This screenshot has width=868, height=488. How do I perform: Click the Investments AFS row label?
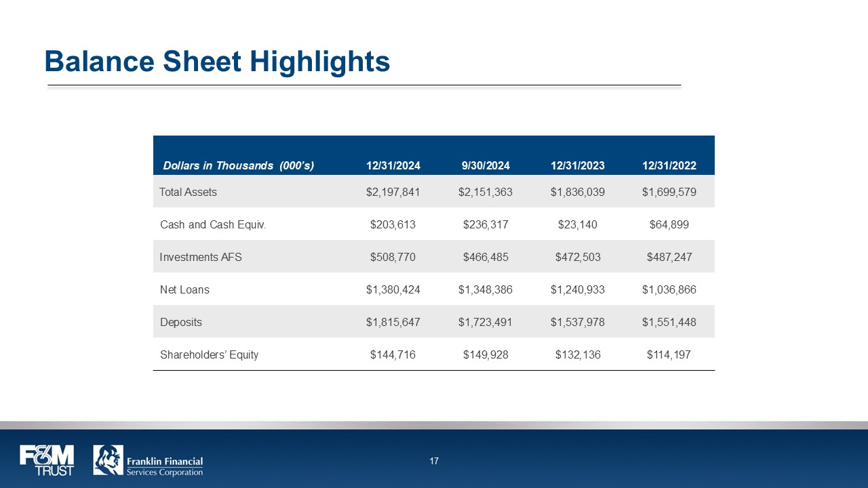pos(201,257)
